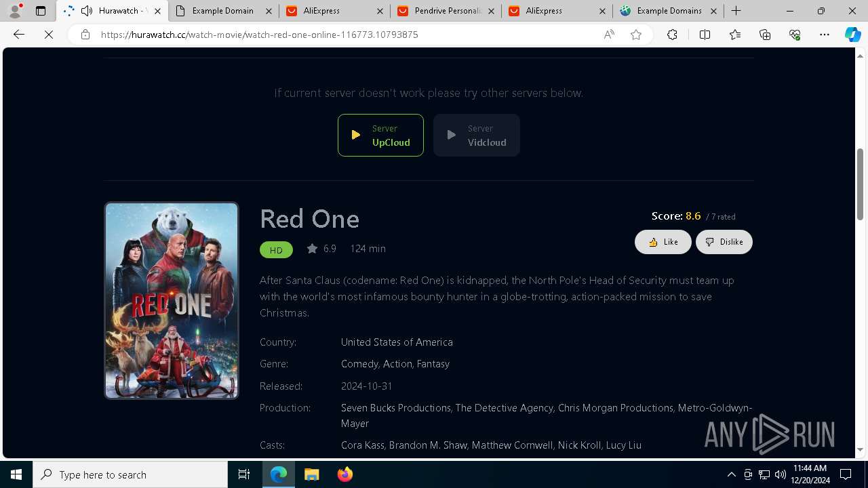The image size is (868, 488).
Task: Open Nick Kroll cast link
Action: click(x=580, y=445)
